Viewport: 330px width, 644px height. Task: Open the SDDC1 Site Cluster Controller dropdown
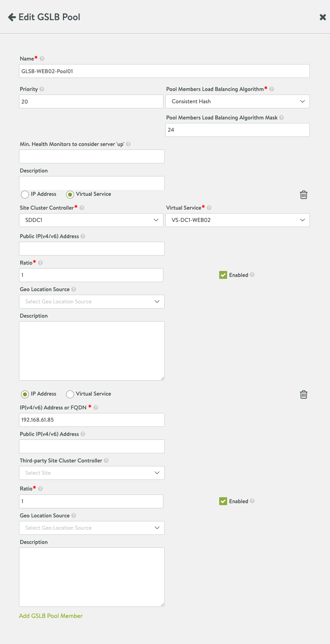91,220
